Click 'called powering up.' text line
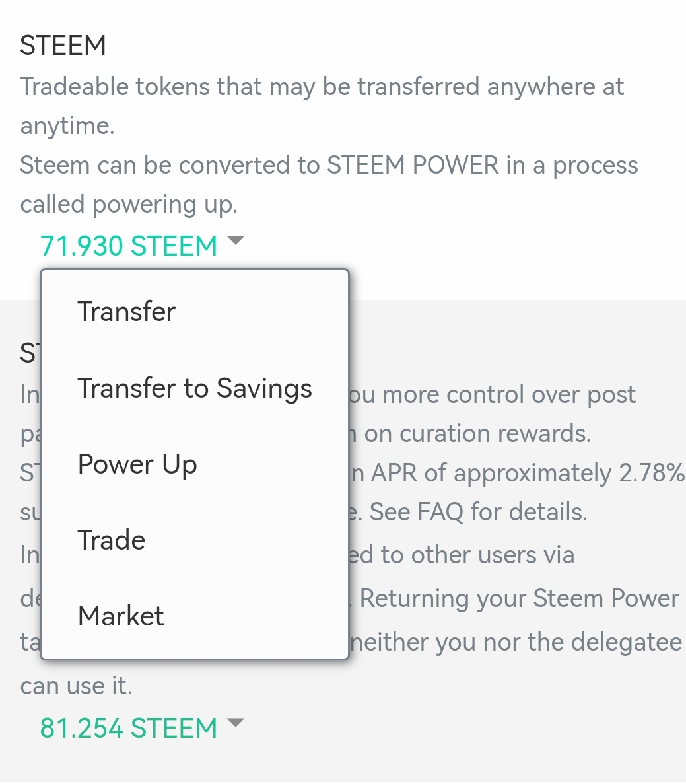686x784 pixels. point(129,205)
